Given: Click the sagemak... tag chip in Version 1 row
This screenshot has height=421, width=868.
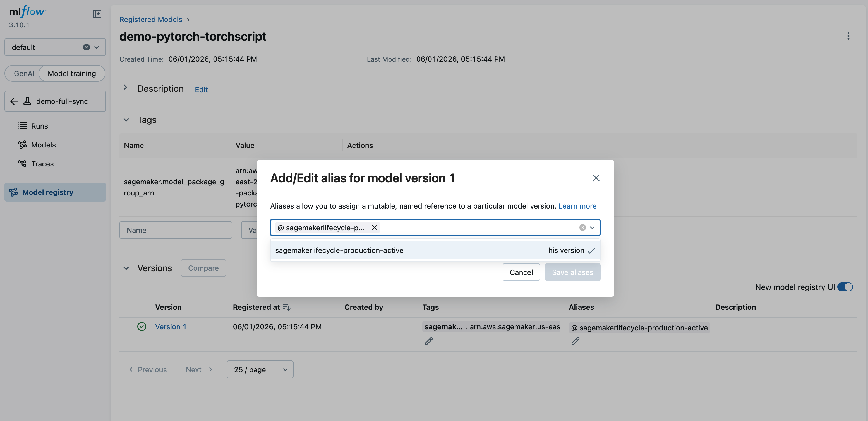Looking at the screenshot, I should [491, 327].
